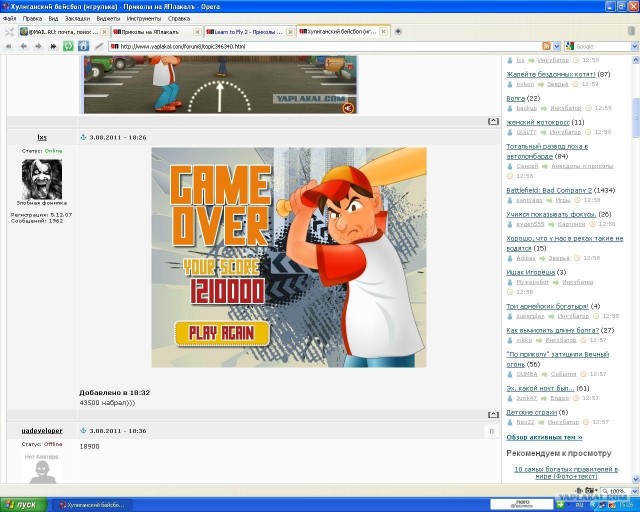This screenshot has width=640, height=512.
Task: Close the 'Learn to Fly 2' tab
Action: [290, 32]
